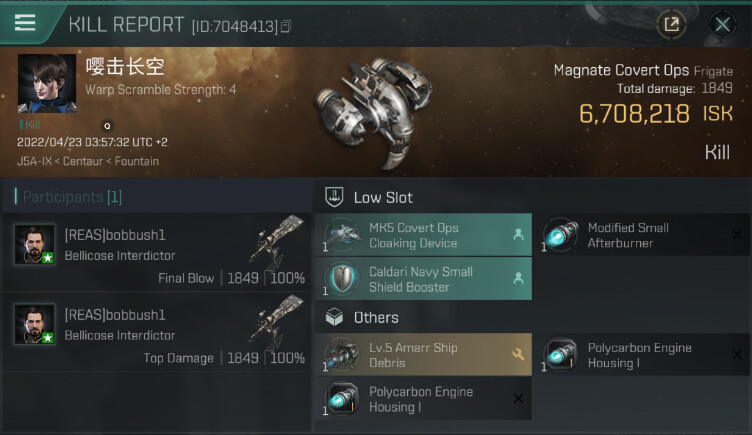Open the hamburger menu
The height and width of the screenshot is (435, 752).
(25, 23)
